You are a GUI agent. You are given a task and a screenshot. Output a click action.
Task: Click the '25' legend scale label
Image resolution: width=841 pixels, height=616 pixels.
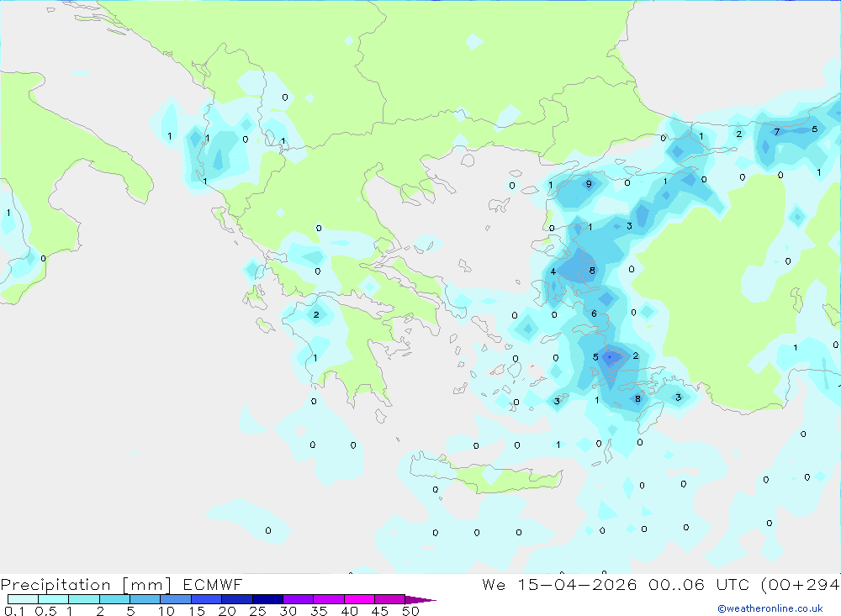pyautogui.click(x=257, y=611)
